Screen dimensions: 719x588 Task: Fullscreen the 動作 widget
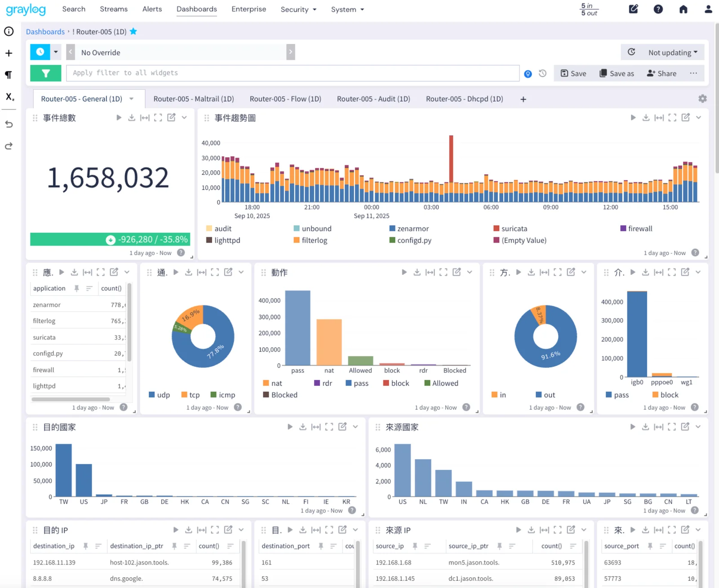pyautogui.click(x=443, y=272)
